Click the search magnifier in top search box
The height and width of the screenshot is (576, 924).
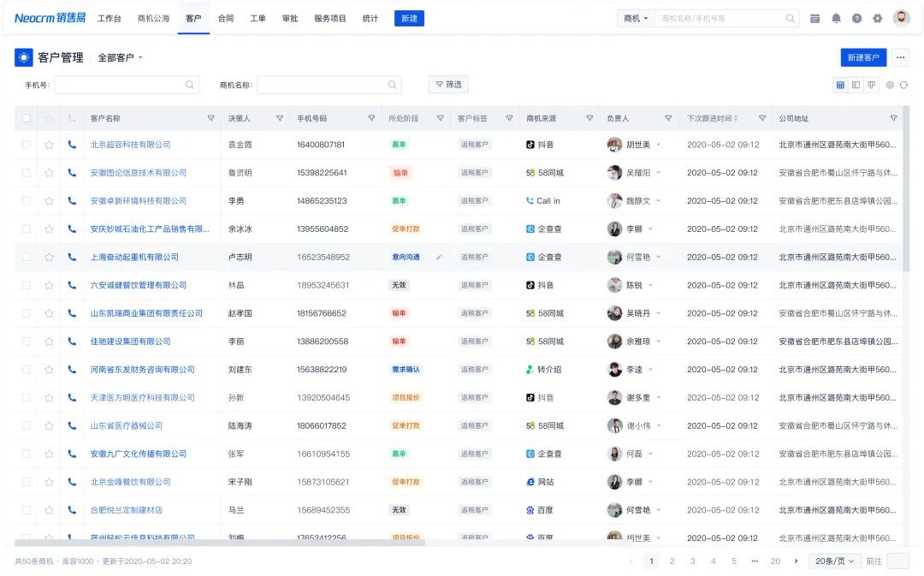pos(791,18)
